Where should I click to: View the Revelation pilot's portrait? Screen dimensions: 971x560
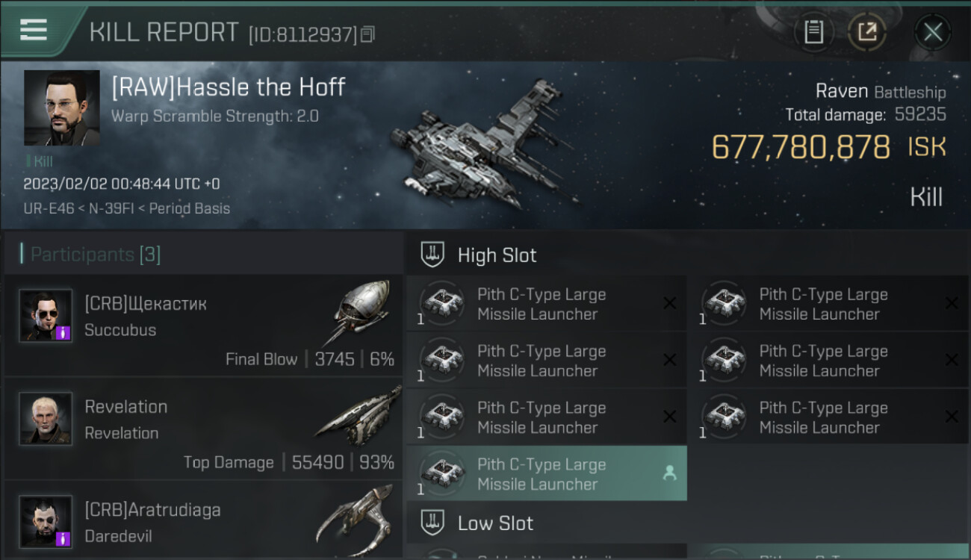[x=46, y=419]
